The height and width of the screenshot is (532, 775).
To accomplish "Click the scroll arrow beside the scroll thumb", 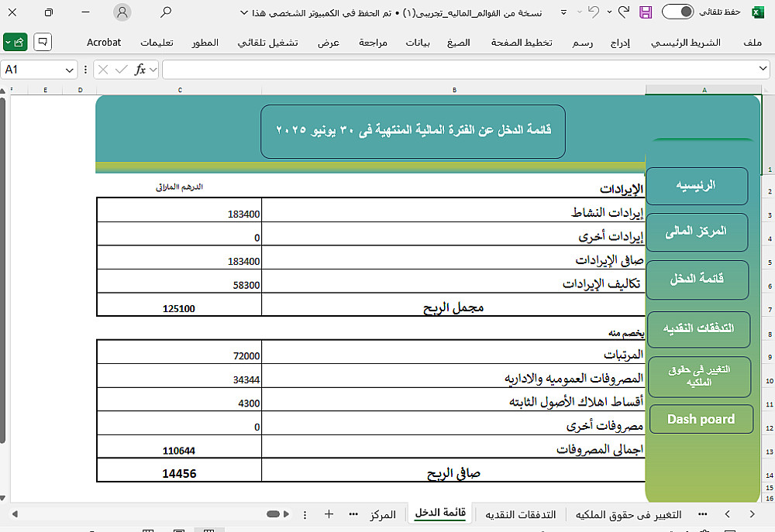I will tap(286, 514).
